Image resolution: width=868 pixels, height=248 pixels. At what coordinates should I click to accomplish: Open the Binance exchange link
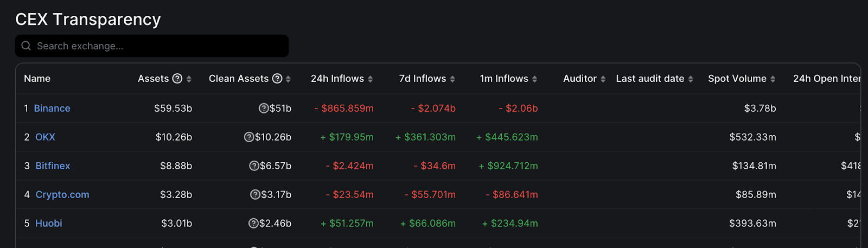click(52, 109)
